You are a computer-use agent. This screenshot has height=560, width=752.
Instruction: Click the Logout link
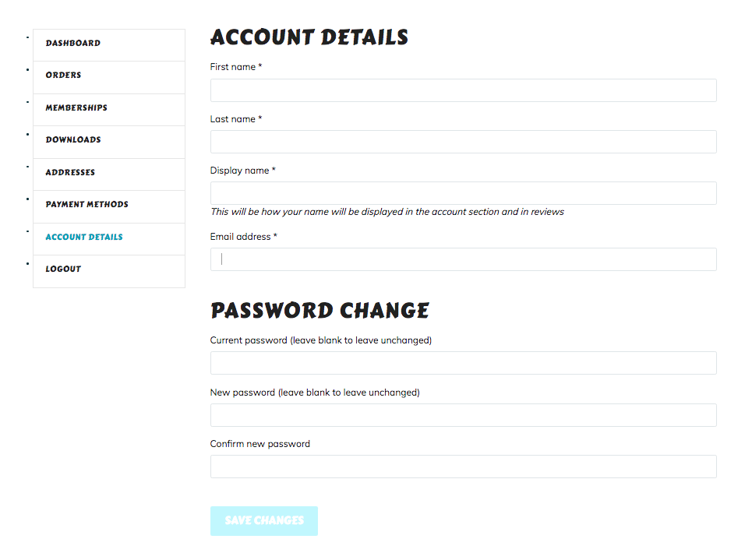63,269
